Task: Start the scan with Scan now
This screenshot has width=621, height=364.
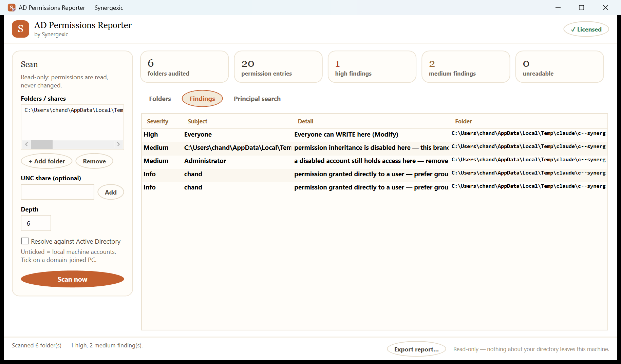Action: [x=72, y=279]
